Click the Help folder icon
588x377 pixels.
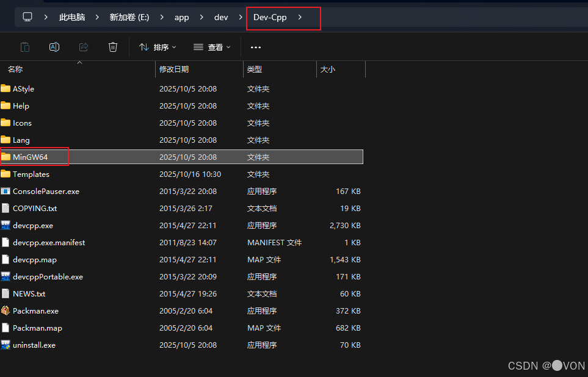tap(5, 106)
